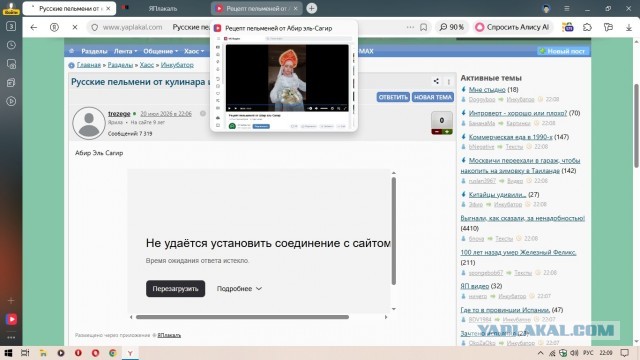Expand the Подробнее details dropdown
640x360 pixels.
pyautogui.click(x=239, y=289)
